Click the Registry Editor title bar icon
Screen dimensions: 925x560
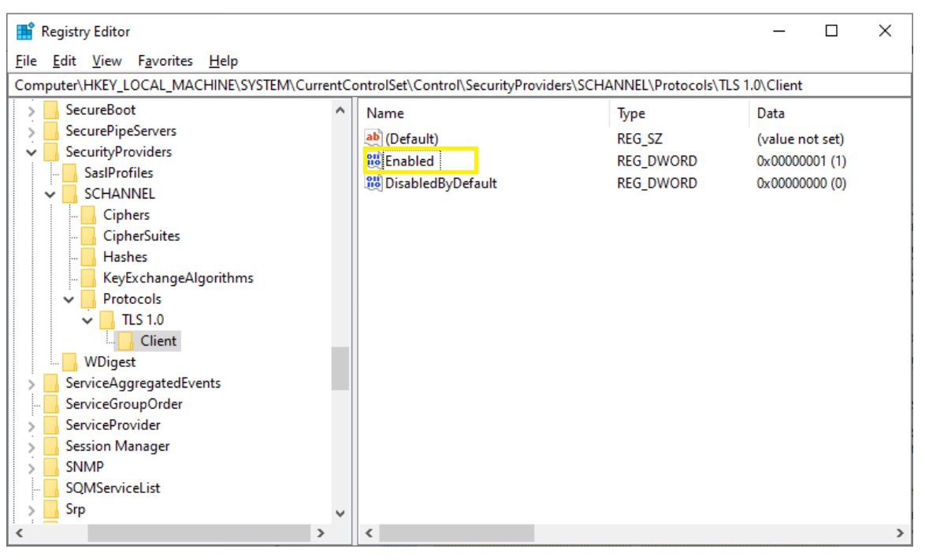pos(25,31)
